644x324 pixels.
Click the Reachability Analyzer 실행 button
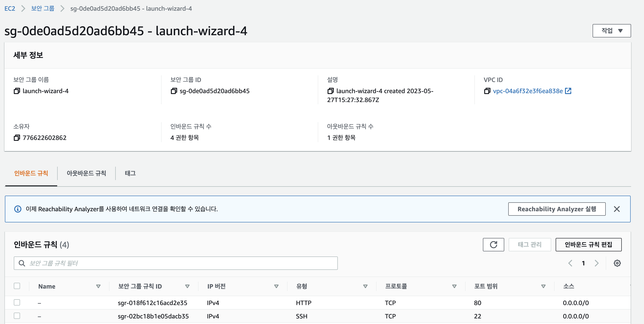tap(557, 209)
